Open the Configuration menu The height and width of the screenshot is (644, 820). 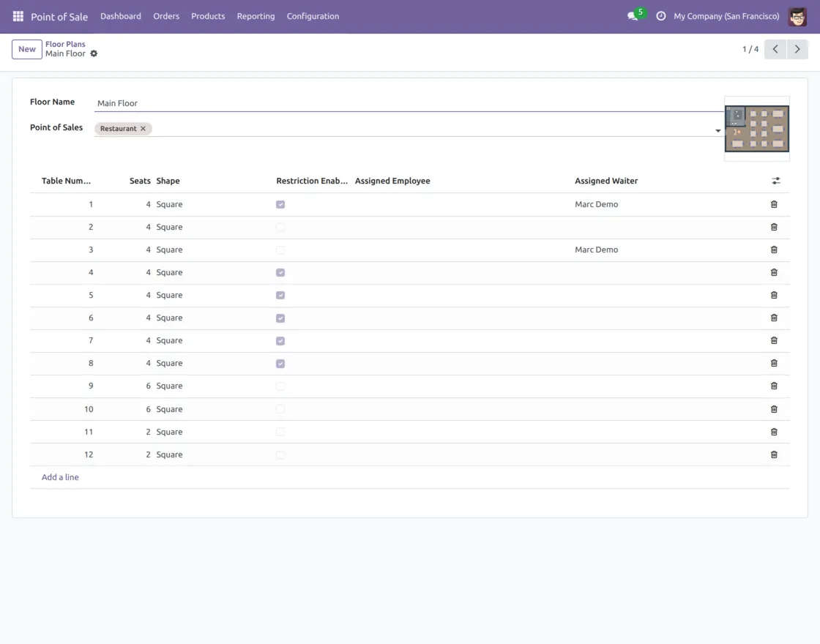313,16
